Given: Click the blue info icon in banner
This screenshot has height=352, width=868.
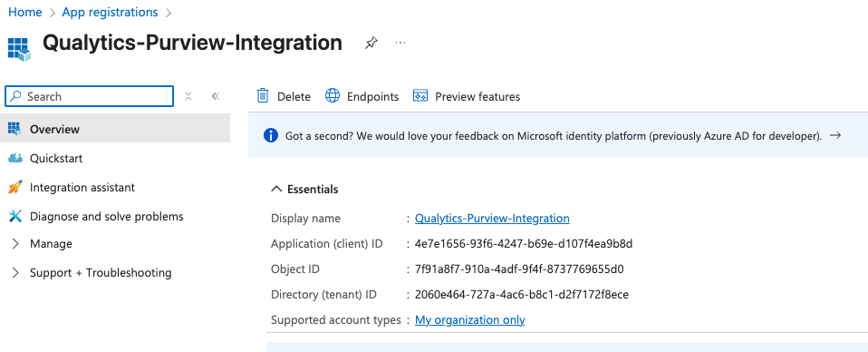Looking at the screenshot, I should click(271, 135).
